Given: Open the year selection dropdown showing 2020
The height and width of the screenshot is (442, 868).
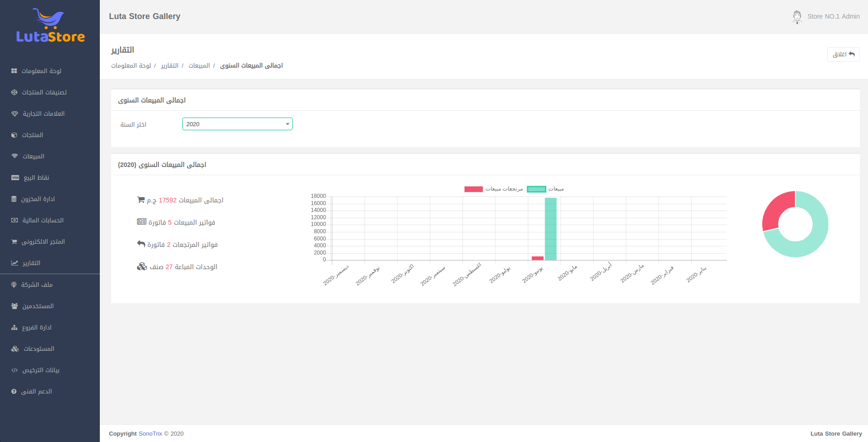Looking at the screenshot, I should click(237, 124).
